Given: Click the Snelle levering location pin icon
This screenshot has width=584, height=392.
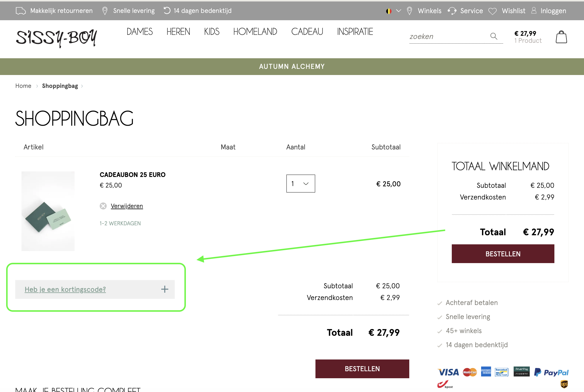Looking at the screenshot, I should pos(105,11).
